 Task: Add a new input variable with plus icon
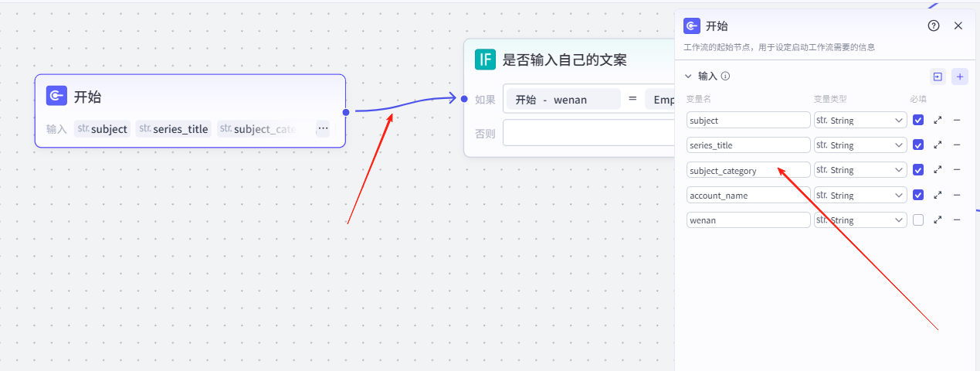(x=959, y=77)
